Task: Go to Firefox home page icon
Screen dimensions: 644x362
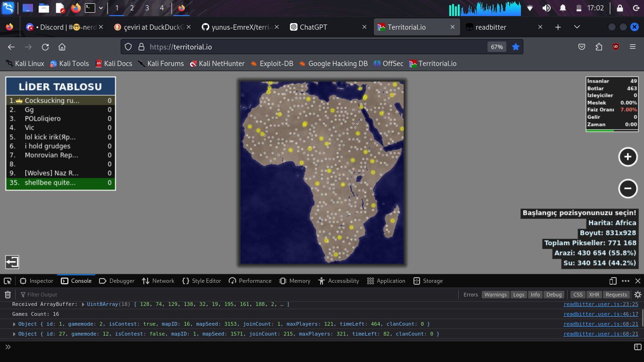Action: 62,47
